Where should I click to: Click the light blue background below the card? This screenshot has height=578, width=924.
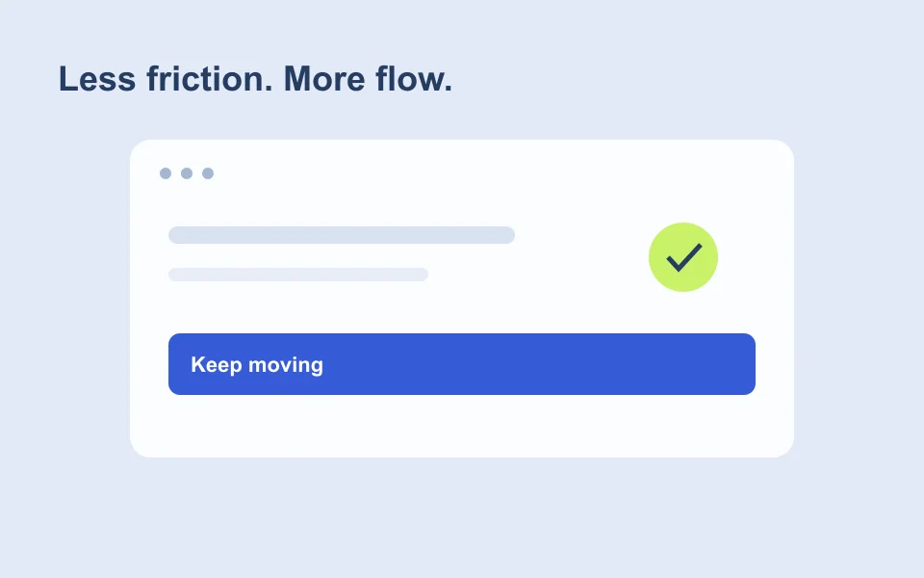tap(462, 518)
